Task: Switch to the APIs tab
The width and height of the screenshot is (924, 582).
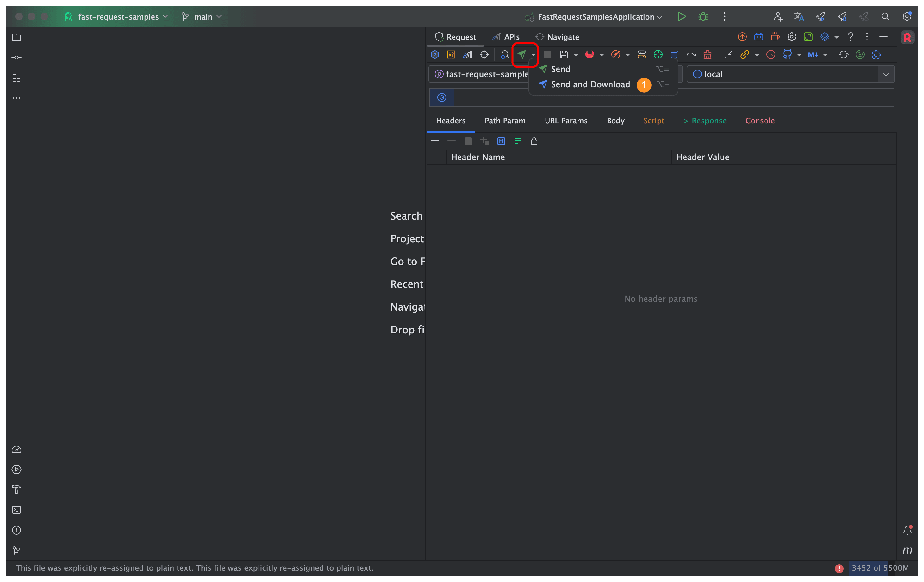Action: 511,36
